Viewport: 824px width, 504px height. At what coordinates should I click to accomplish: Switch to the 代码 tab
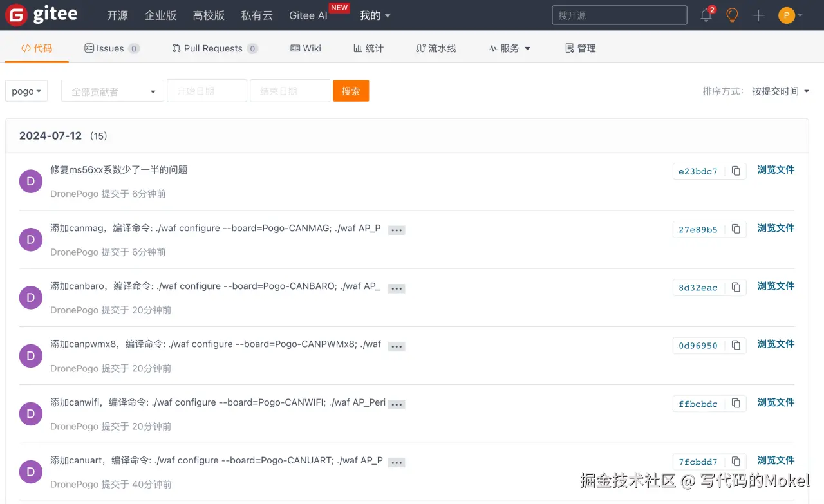[37, 48]
